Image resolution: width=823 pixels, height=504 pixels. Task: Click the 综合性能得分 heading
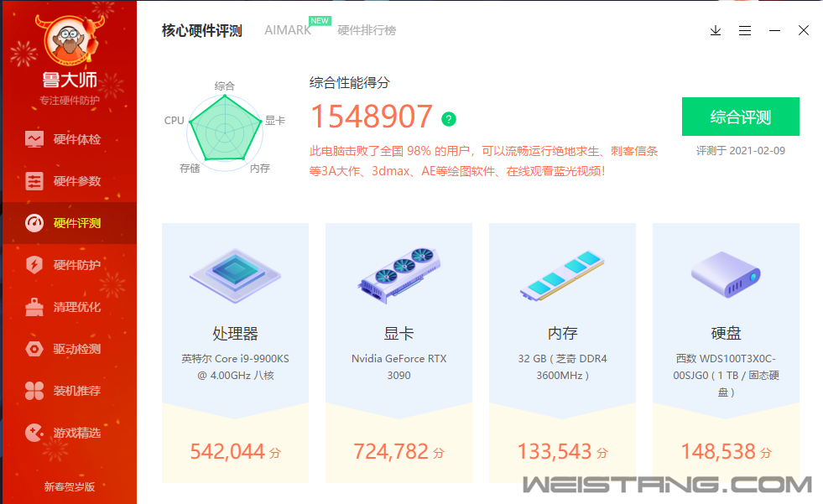coord(350,83)
